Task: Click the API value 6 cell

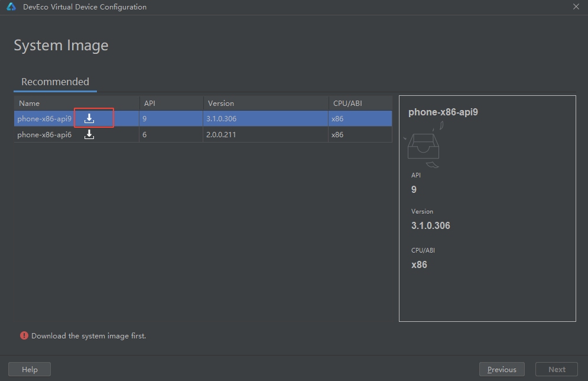Action: [x=145, y=135]
